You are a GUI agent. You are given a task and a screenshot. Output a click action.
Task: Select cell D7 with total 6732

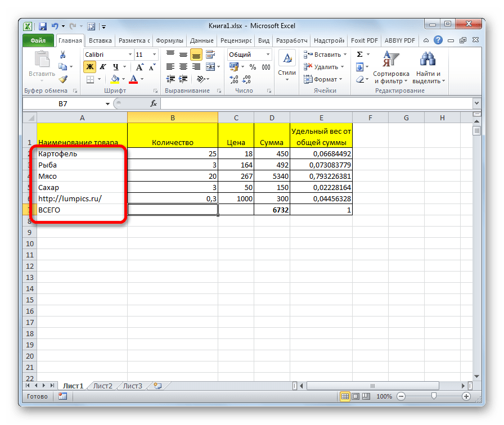click(x=272, y=210)
